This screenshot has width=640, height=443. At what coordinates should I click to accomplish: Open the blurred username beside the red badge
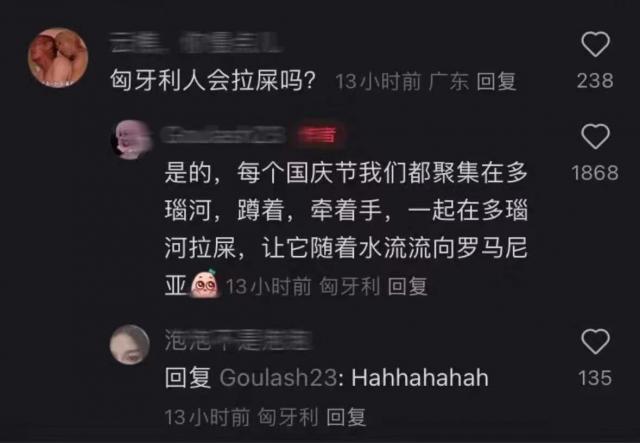(223, 135)
